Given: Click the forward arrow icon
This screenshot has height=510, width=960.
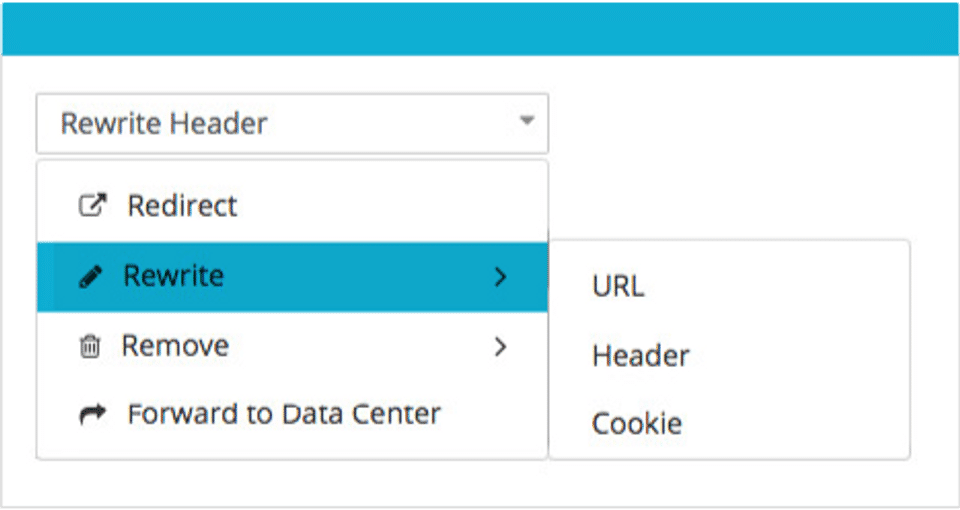Looking at the screenshot, I should pyautogui.click(x=92, y=414).
